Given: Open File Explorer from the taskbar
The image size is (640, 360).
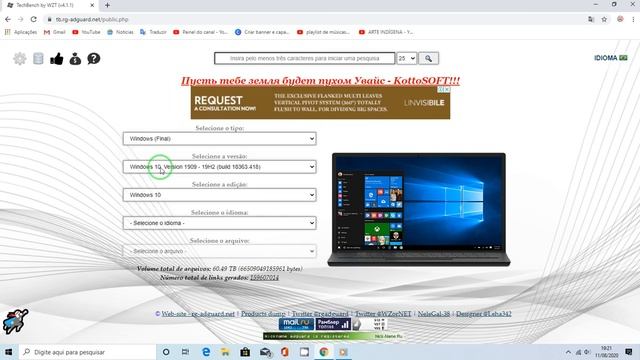Looking at the screenshot, I should (x=225, y=352).
